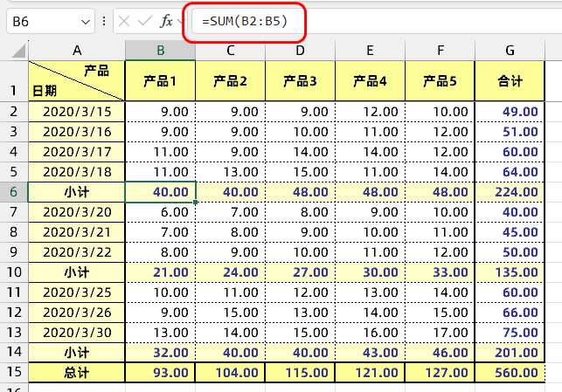Click the subtotal cell 135.00
This screenshot has width=562, height=392.
[510, 272]
